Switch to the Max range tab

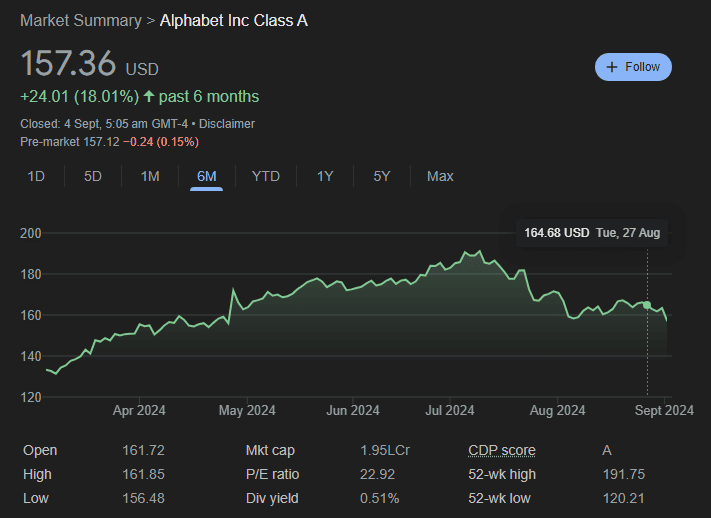pos(440,176)
